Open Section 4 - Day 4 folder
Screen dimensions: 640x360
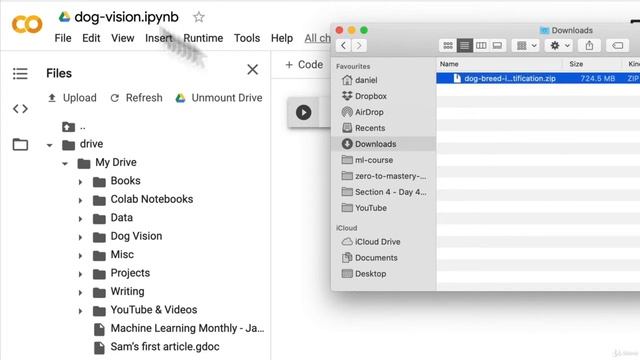coord(384,192)
